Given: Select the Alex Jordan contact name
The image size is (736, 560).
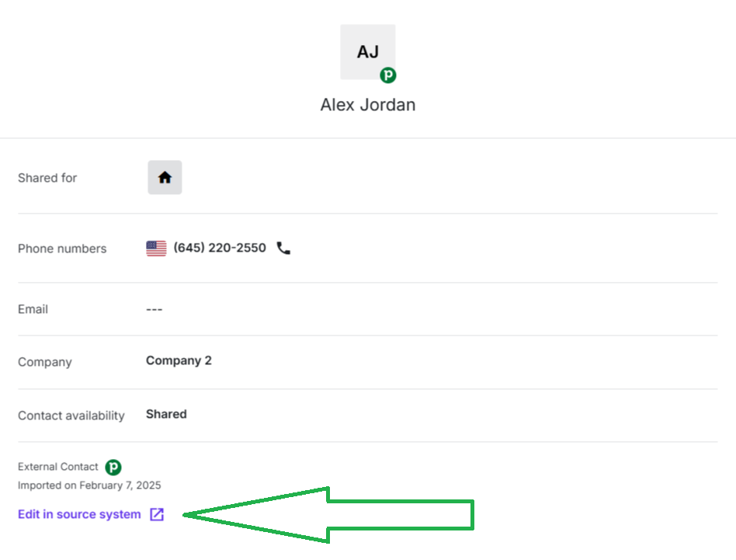Looking at the screenshot, I should [367, 105].
